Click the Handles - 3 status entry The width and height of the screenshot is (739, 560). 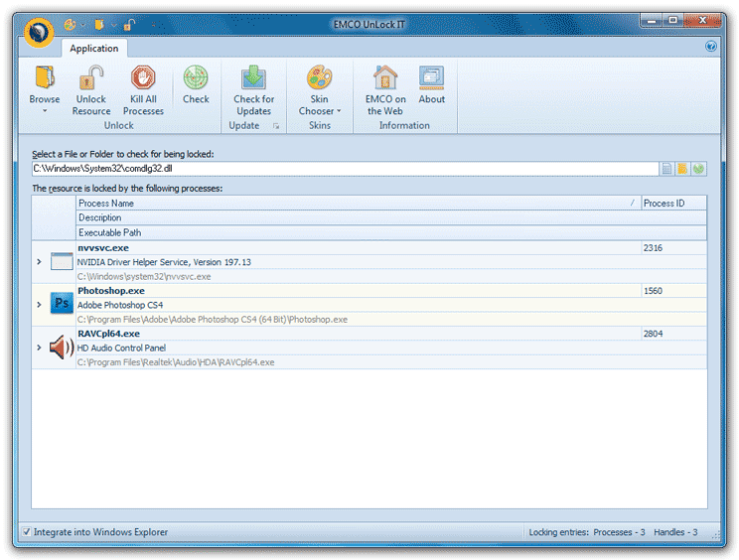(675, 532)
